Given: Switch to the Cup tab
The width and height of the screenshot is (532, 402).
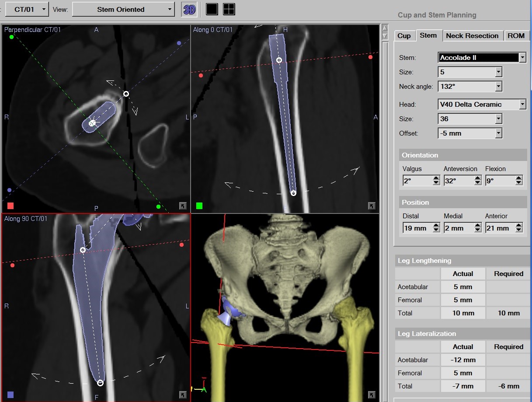Looking at the screenshot, I should click(x=404, y=36).
